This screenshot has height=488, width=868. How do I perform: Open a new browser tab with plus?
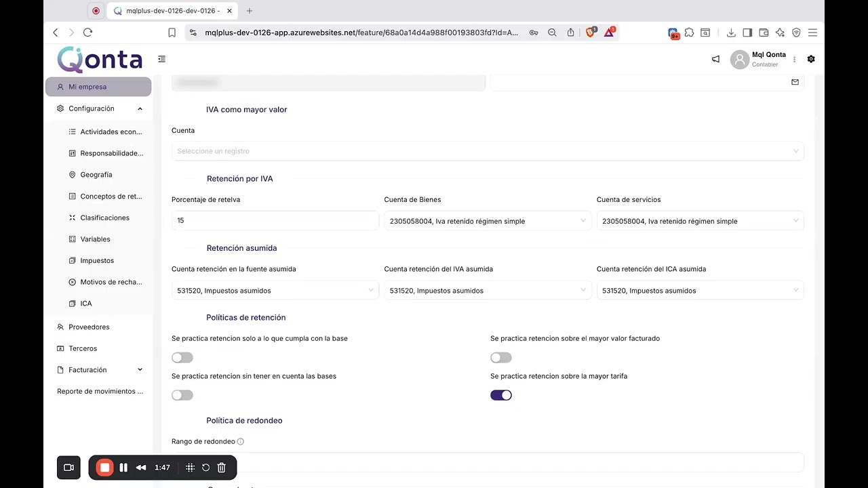tap(250, 11)
